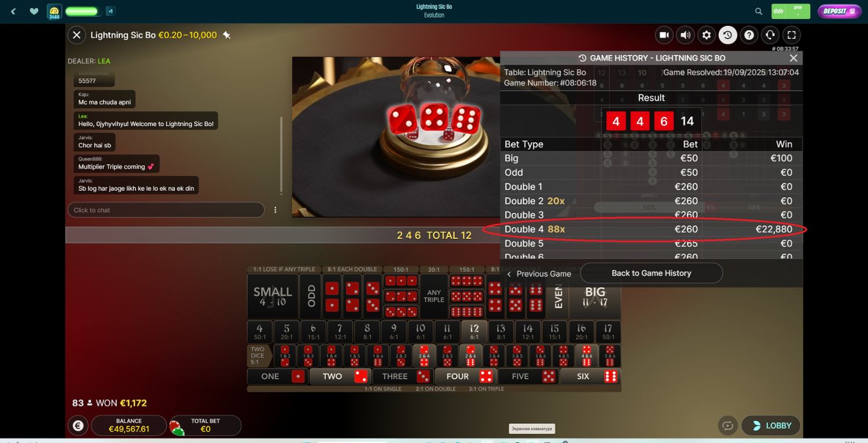The height and width of the screenshot is (443, 868).
Task: Open game history clock icon
Action: 727,35
